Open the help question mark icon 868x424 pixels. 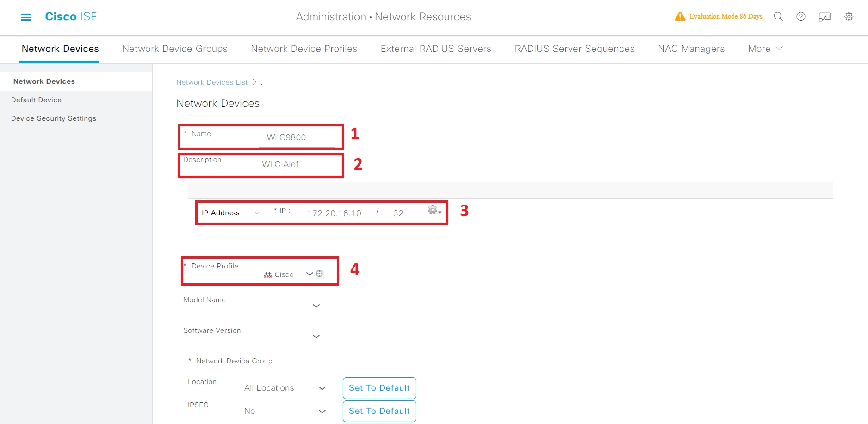click(x=801, y=17)
